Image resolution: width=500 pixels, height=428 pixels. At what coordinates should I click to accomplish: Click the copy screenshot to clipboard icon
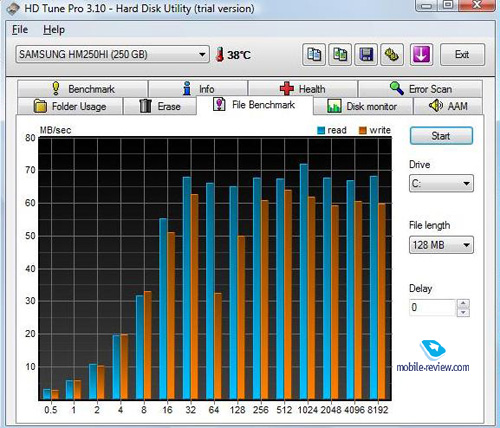tap(340, 54)
